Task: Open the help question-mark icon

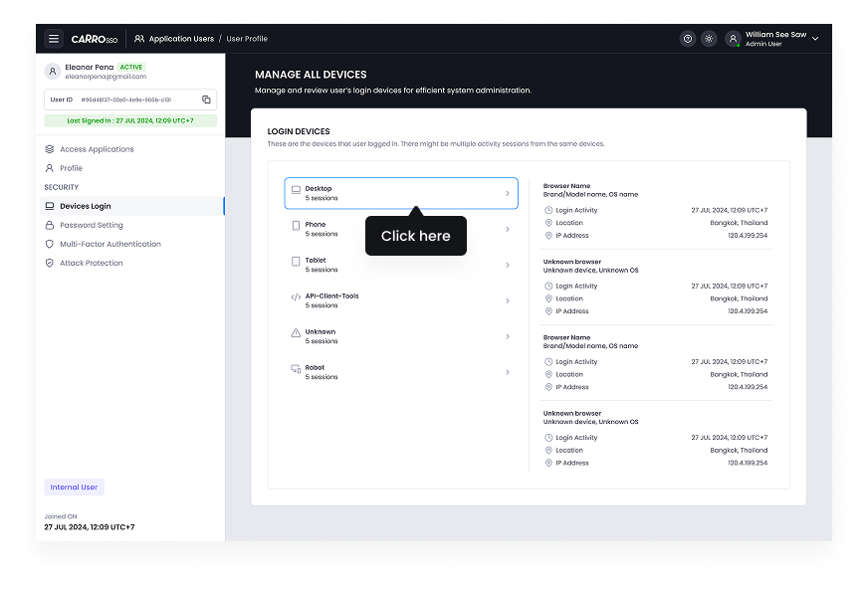Action: (x=686, y=39)
